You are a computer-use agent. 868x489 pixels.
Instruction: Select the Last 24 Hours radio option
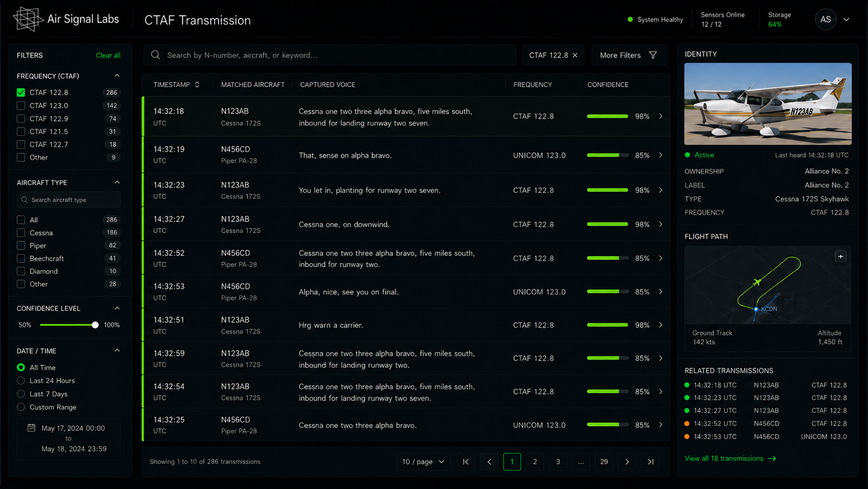click(x=21, y=380)
